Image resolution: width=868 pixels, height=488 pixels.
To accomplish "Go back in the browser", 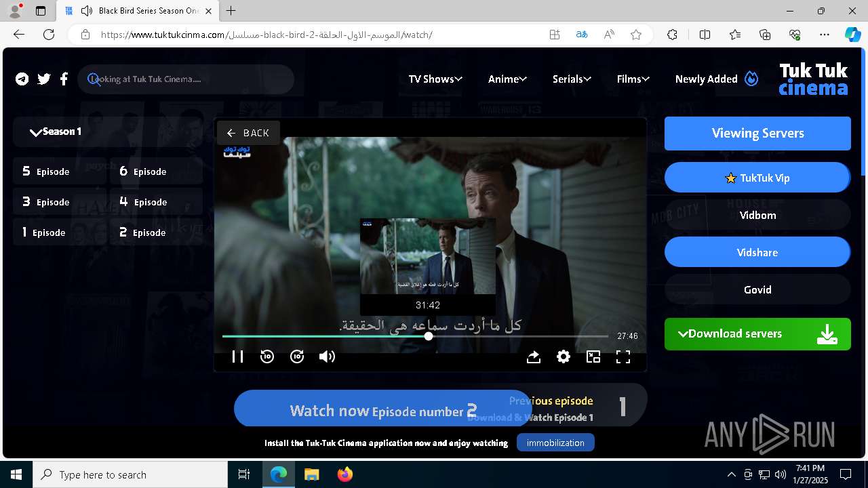I will (19, 35).
